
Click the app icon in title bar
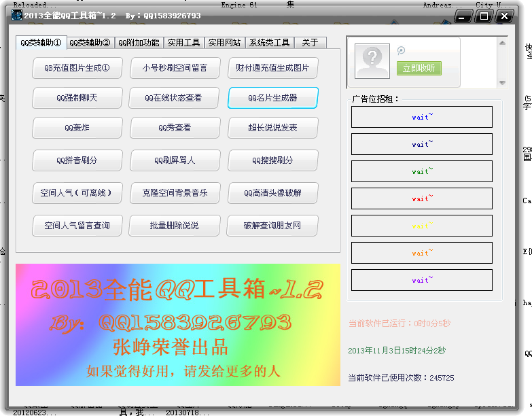pos(17,16)
